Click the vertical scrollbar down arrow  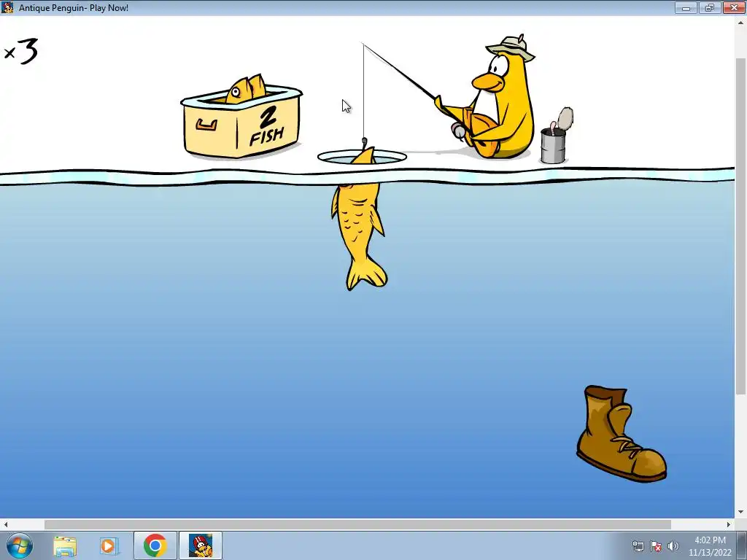point(741,513)
